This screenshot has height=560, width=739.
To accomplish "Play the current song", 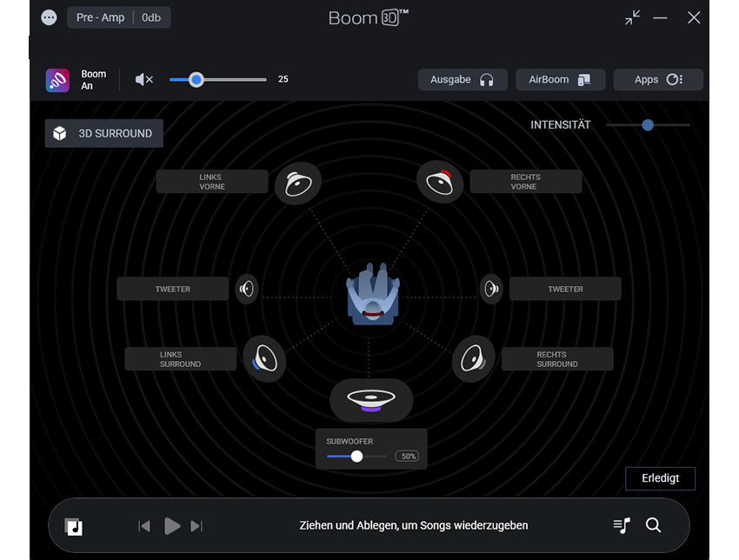I will [172, 525].
